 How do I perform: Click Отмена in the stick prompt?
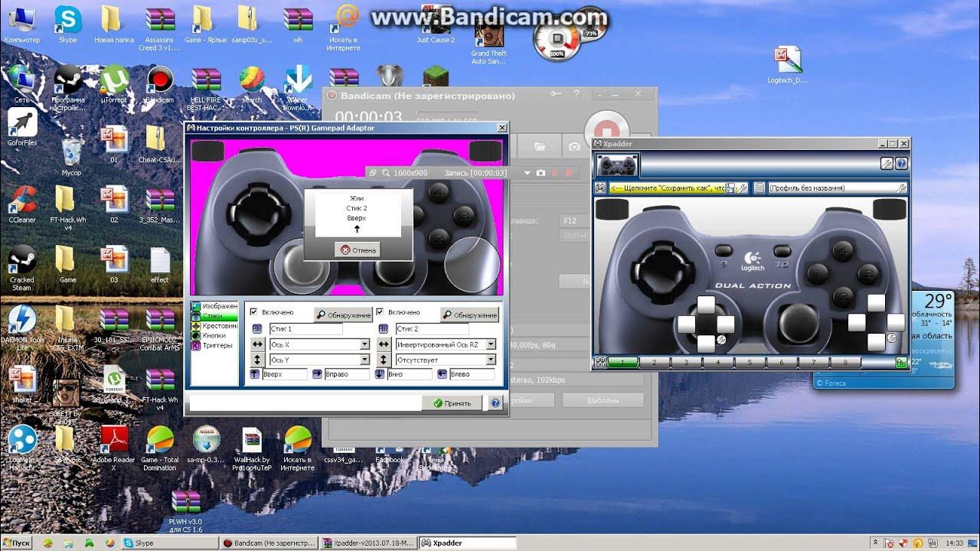[x=358, y=249]
